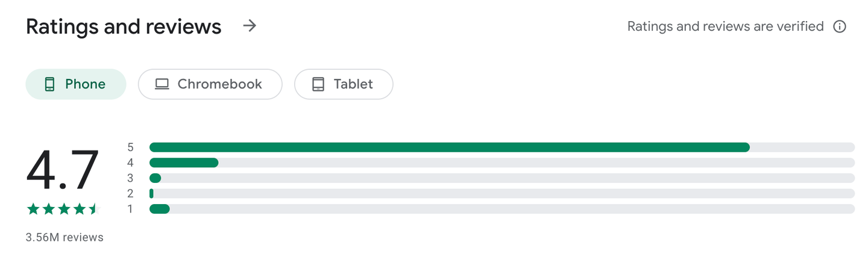Image resolution: width=868 pixels, height=257 pixels.
Task: Click the arrow next to Ratings and reviews
Action: pos(249,26)
